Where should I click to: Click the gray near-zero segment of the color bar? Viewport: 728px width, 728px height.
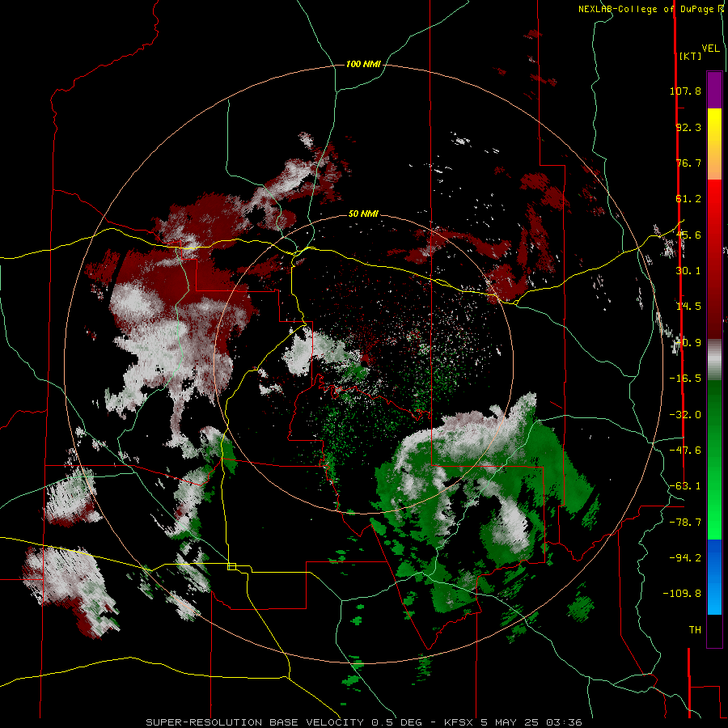(714, 359)
